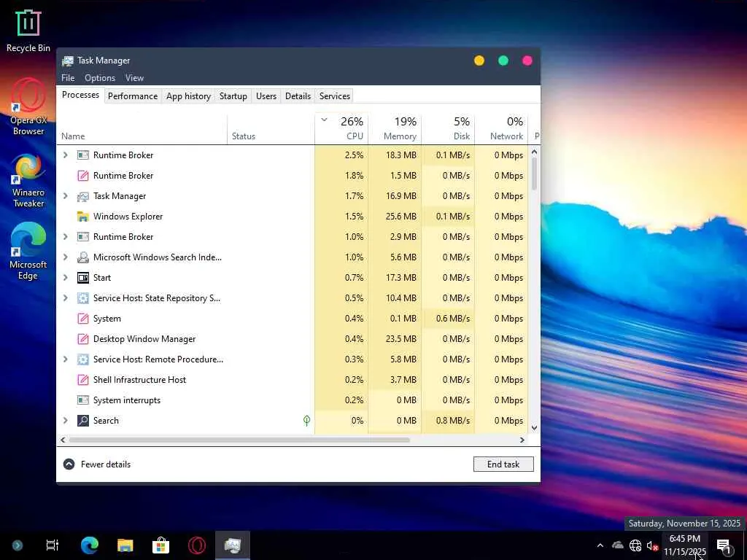Sort by the Name column header

142,128
